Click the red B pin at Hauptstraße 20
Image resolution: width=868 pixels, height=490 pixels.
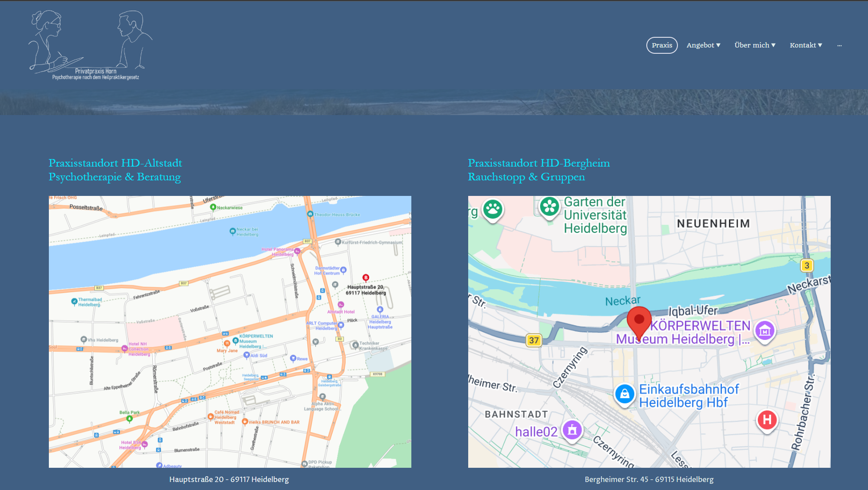[x=366, y=278]
